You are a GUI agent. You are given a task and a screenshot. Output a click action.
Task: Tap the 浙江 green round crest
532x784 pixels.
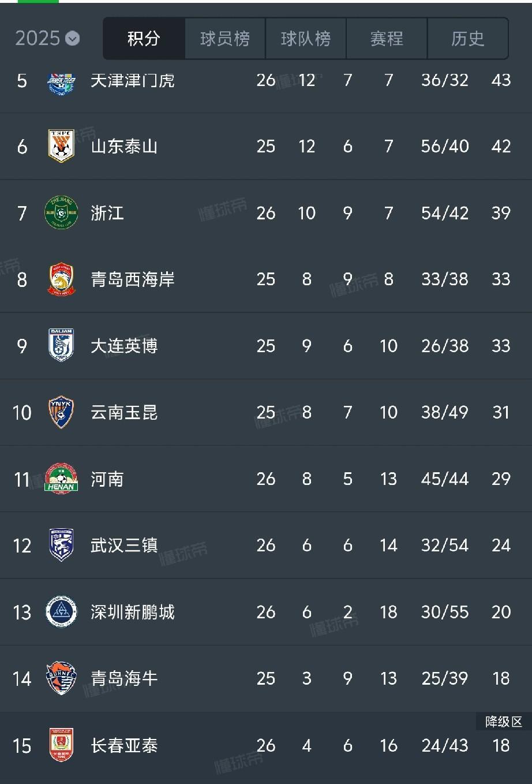tap(61, 213)
